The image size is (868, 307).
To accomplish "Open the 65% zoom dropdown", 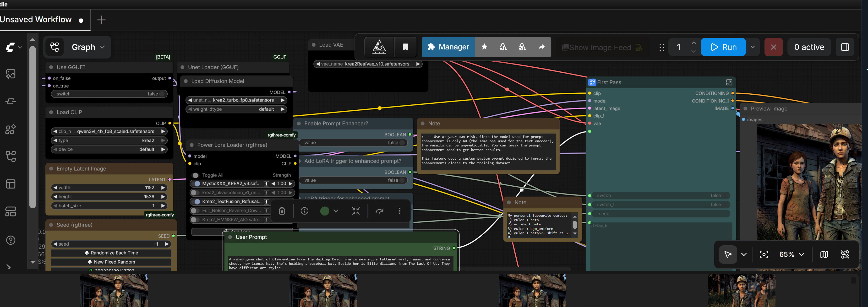I will 792,254.
